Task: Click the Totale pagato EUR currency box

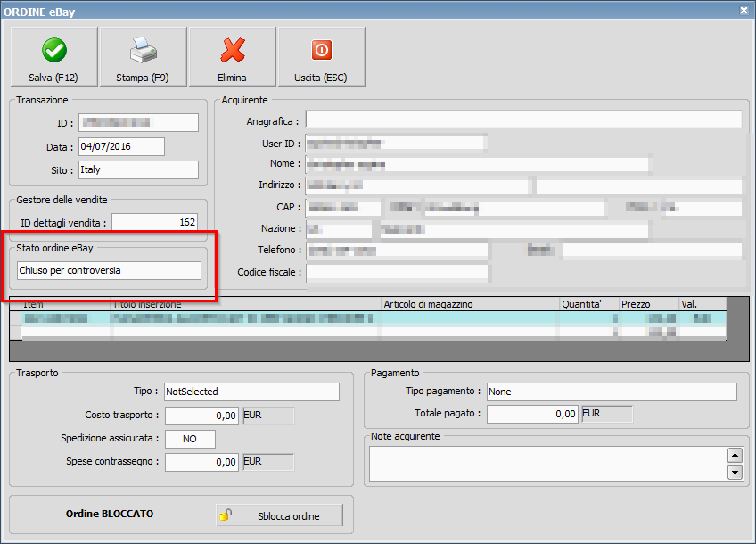Action: pyautogui.click(x=607, y=414)
